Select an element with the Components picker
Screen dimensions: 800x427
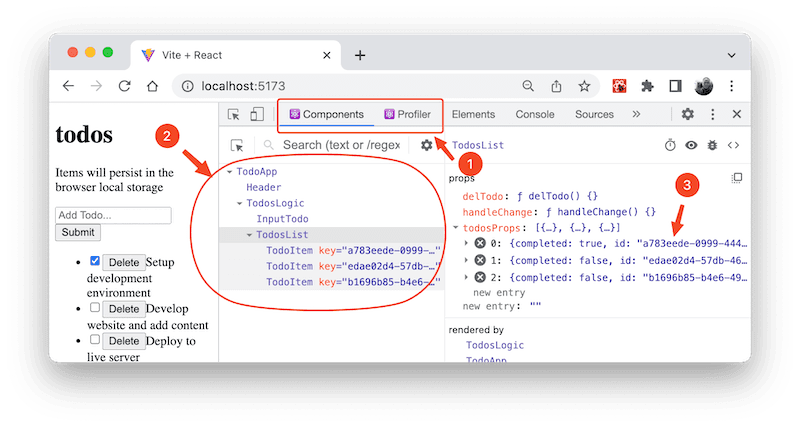[237, 145]
